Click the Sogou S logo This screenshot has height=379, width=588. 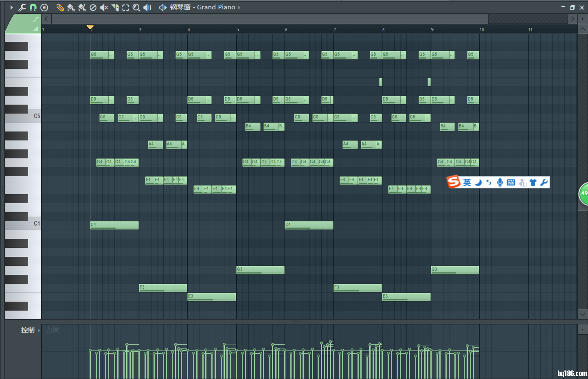(x=454, y=182)
